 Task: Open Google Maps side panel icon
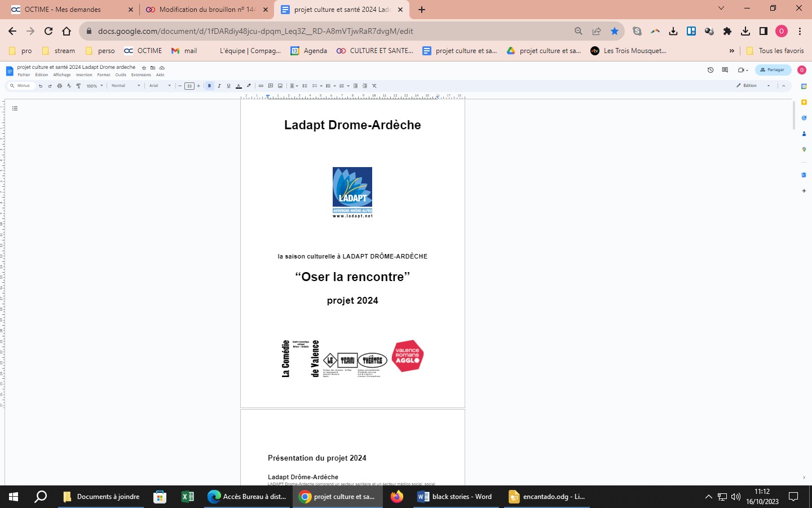coord(804,150)
